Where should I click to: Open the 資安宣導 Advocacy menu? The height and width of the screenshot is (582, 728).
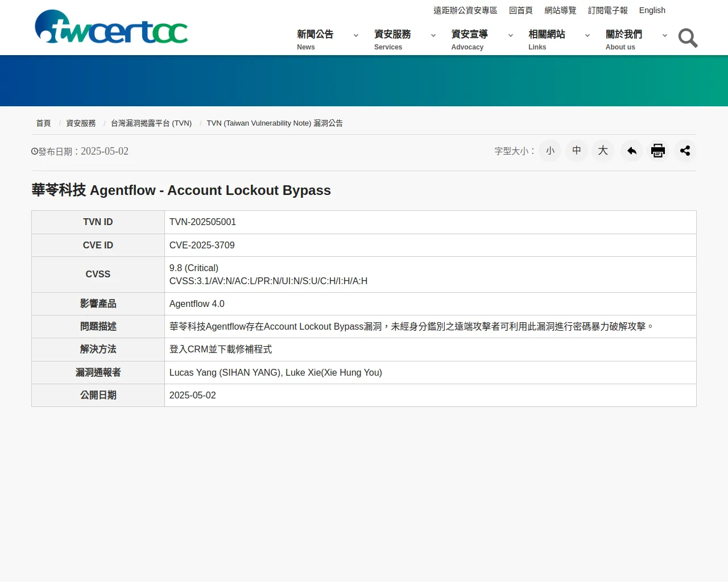470,40
